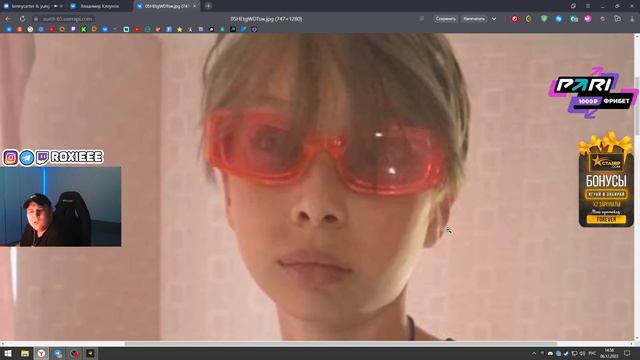Click the mute icon on the kennycarter tab
This screenshot has width=640, height=360.
(56, 6)
